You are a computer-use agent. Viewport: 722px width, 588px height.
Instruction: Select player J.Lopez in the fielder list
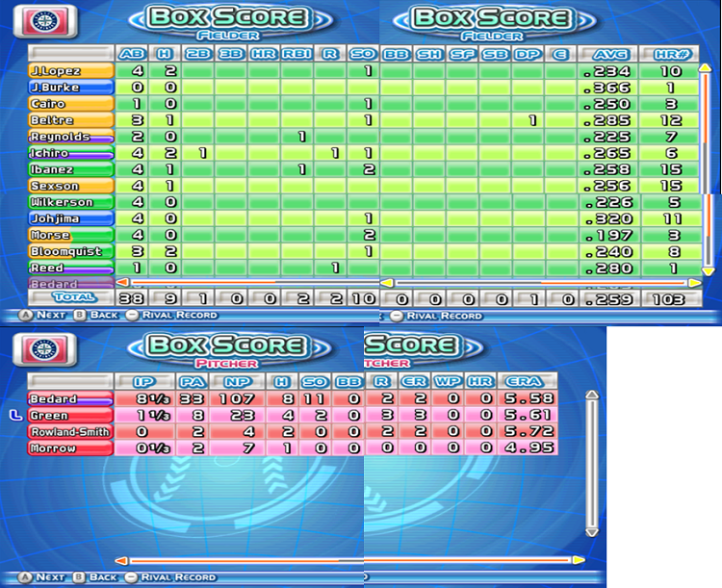point(71,71)
